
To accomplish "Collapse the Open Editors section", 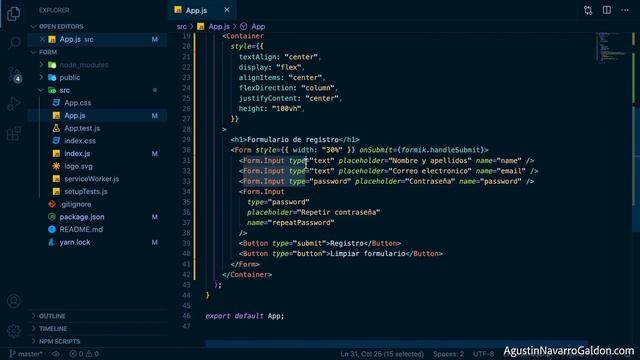I will pos(98,27).
